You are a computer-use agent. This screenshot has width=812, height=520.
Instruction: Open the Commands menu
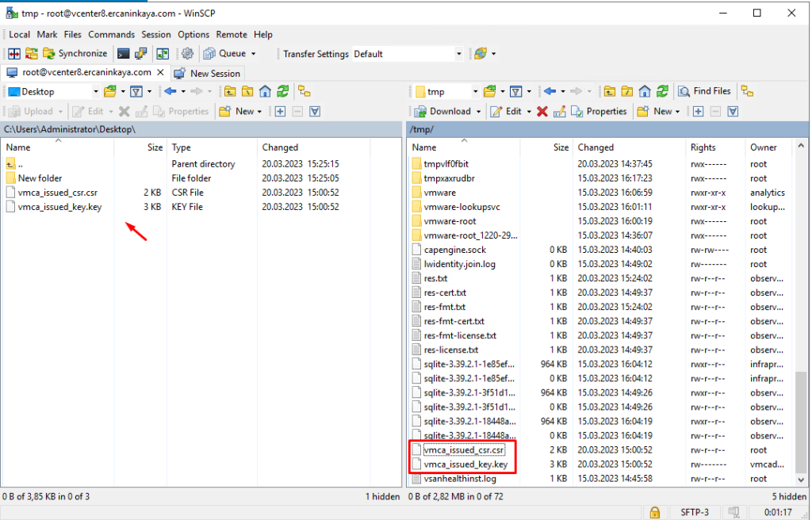tap(111, 35)
